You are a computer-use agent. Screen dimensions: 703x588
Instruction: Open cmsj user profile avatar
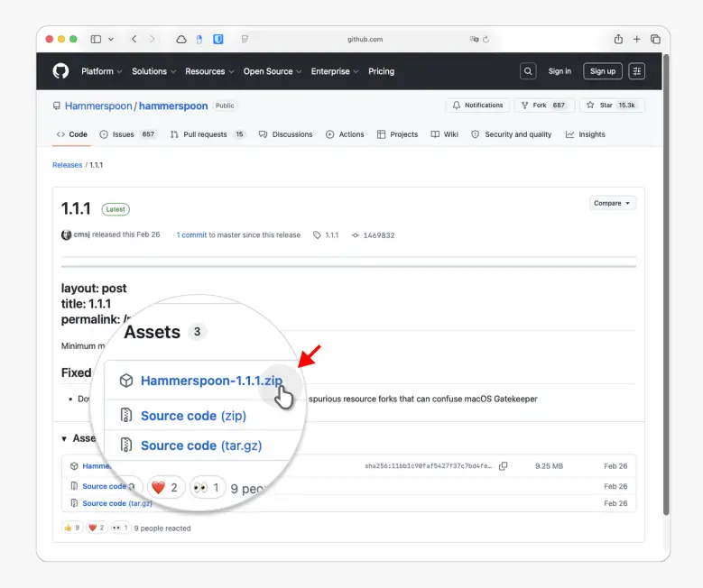tap(67, 234)
